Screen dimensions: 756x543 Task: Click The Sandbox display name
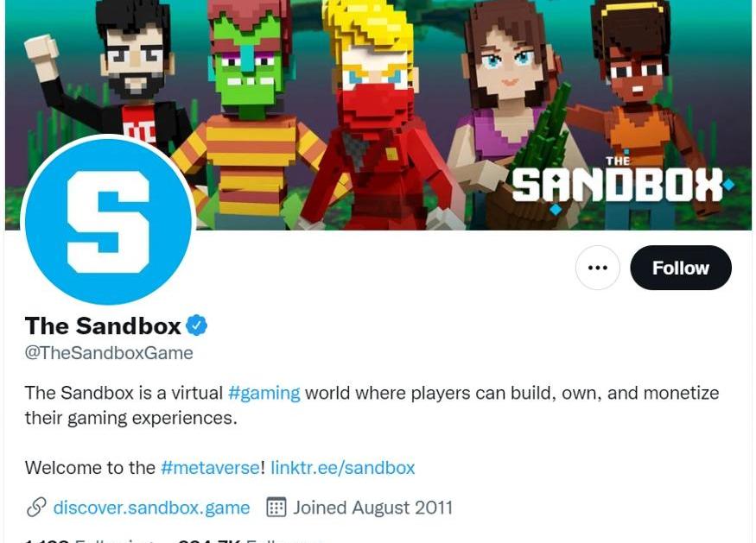click(103, 325)
